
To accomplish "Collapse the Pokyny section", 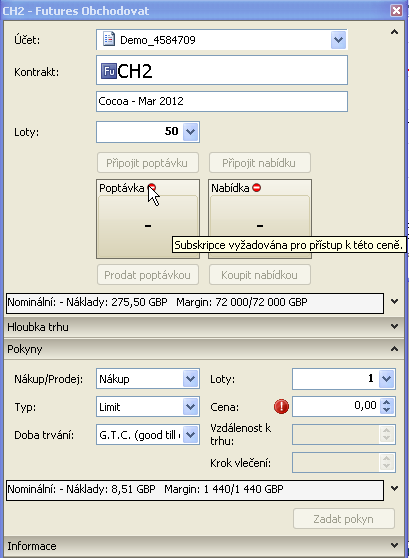I will point(394,349).
